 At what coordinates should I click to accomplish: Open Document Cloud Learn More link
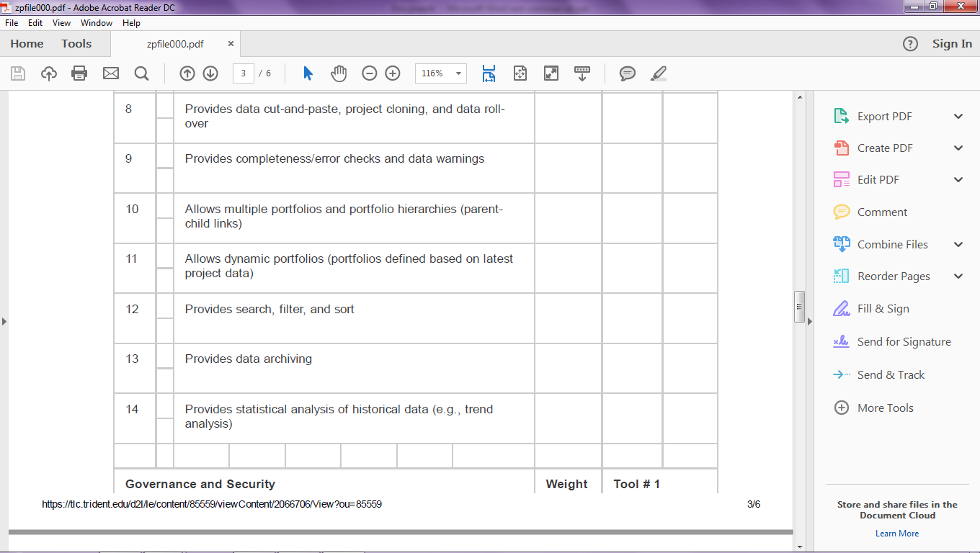coord(896,533)
